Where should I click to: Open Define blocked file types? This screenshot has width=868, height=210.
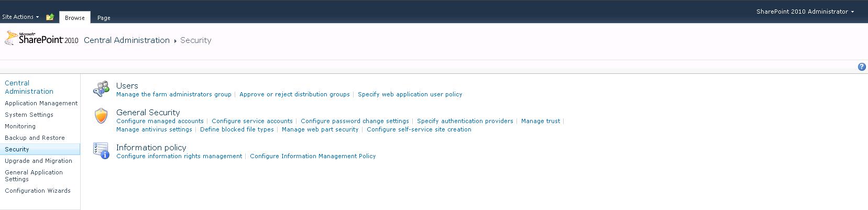[x=237, y=130]
